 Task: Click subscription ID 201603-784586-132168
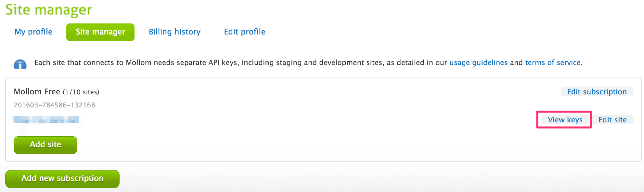coord(54,105)
